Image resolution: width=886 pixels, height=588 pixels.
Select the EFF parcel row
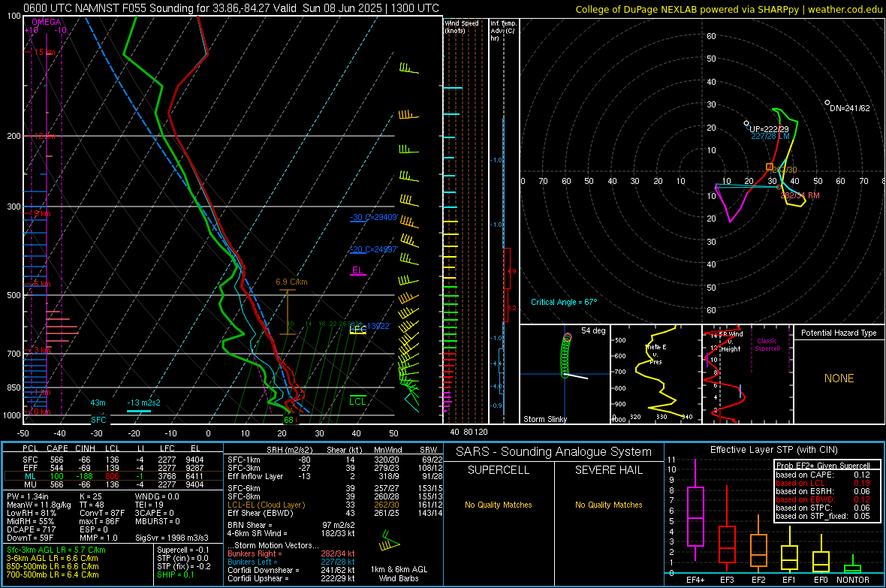113,468
